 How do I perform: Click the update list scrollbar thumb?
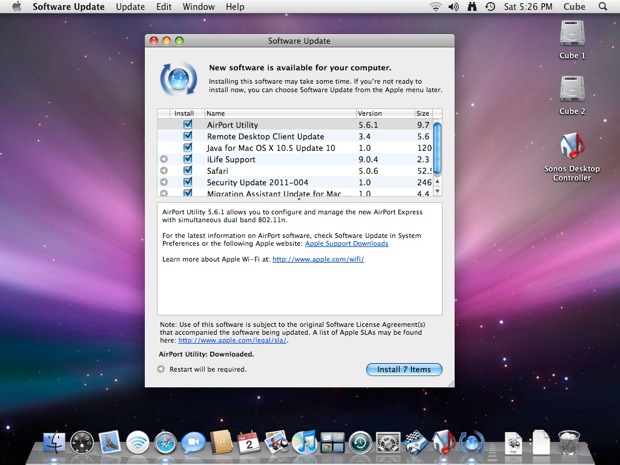pyautogui.click(x=437, y=149)
